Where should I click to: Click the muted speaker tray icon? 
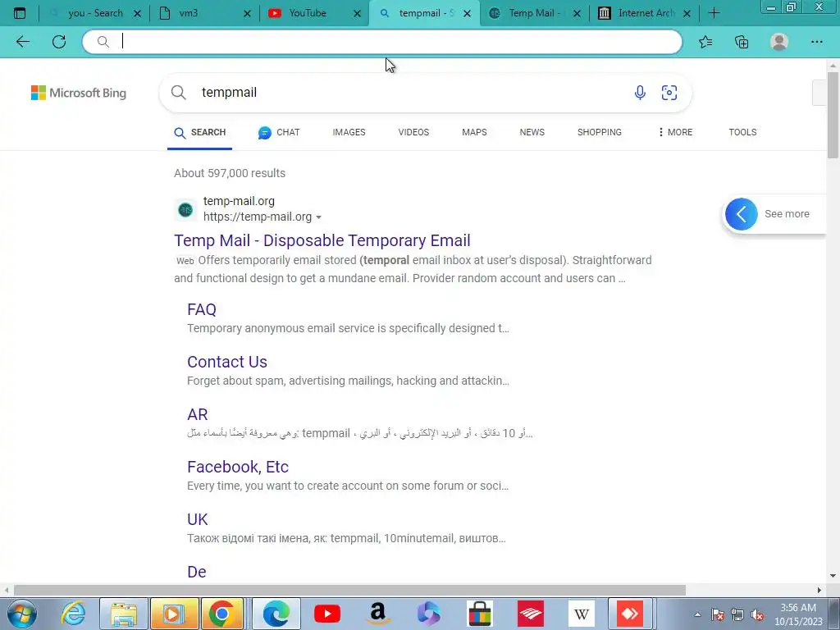(x=757, y=615)
